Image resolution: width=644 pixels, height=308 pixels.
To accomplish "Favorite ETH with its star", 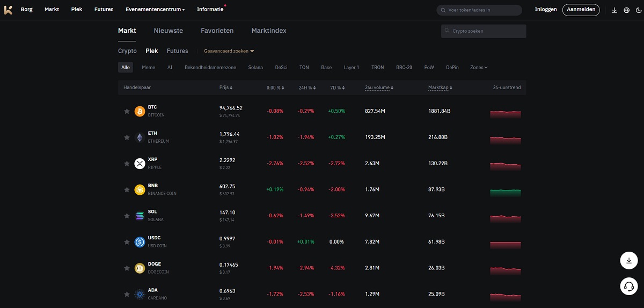I will (127, 137).
